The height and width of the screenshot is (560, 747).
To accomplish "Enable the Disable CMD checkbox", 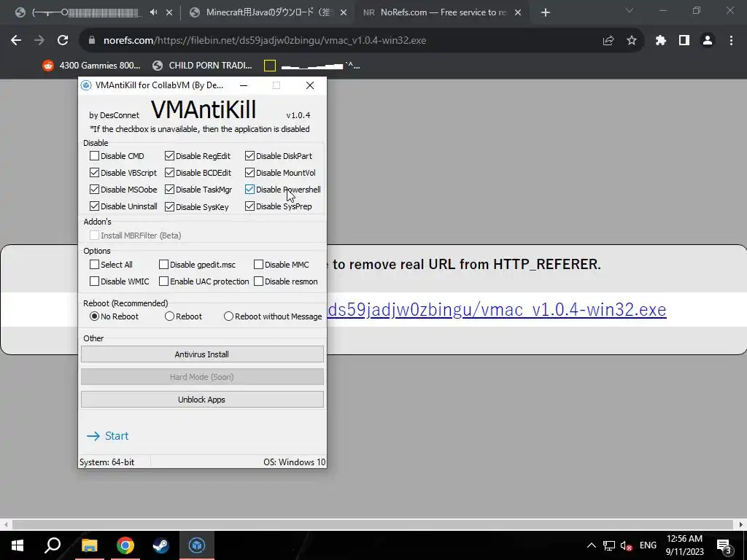I will [x=94, y=156].
